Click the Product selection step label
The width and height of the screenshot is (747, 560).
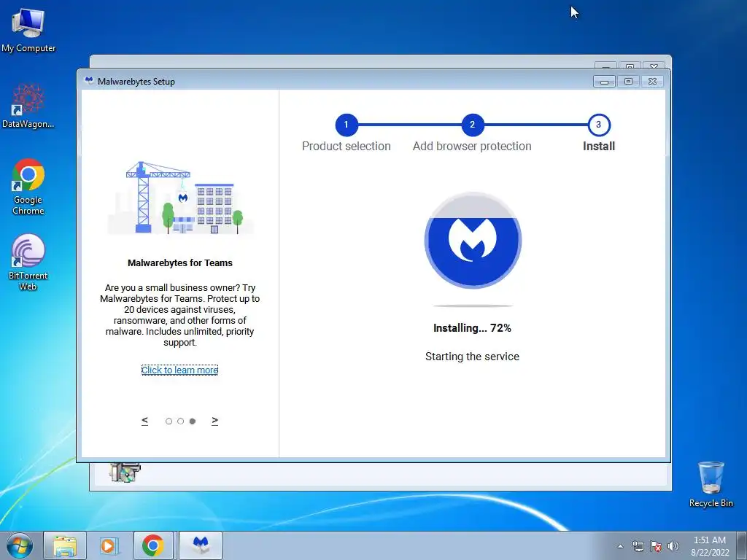[347, 146]
